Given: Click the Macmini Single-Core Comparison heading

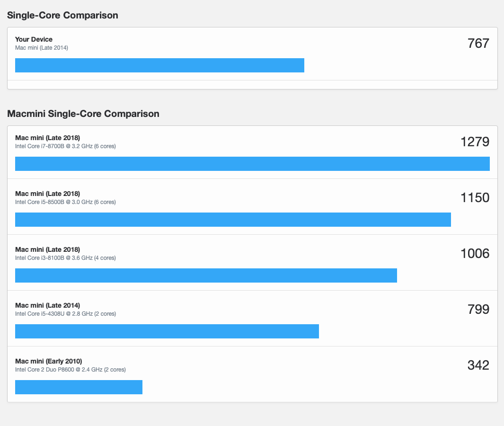Looking at the screenshot, I should click(83, 114).
